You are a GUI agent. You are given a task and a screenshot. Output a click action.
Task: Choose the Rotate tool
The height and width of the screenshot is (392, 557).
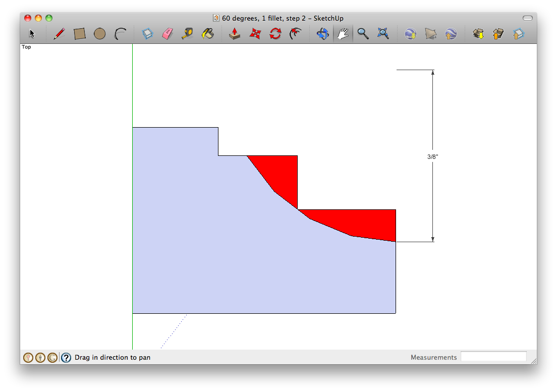pos(275,33)
